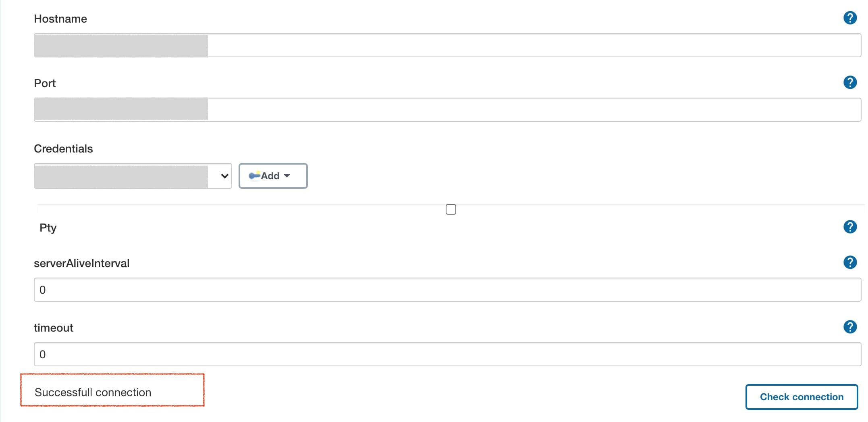Viewport: 868px width, 422px height.
Task: Show help for serverAliveInterval
Action: (850, 262)
